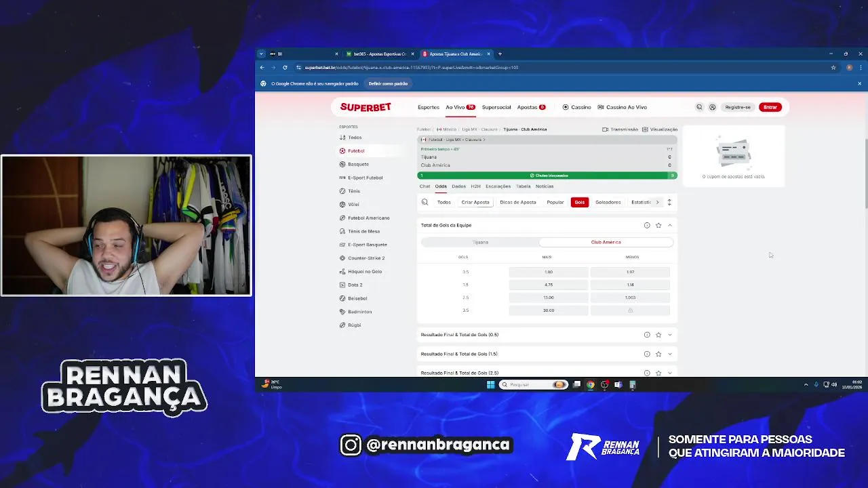Favorite Resultado Final & Total de Gols (0.5) star
The image size is (868, 488).
point(658,335)
